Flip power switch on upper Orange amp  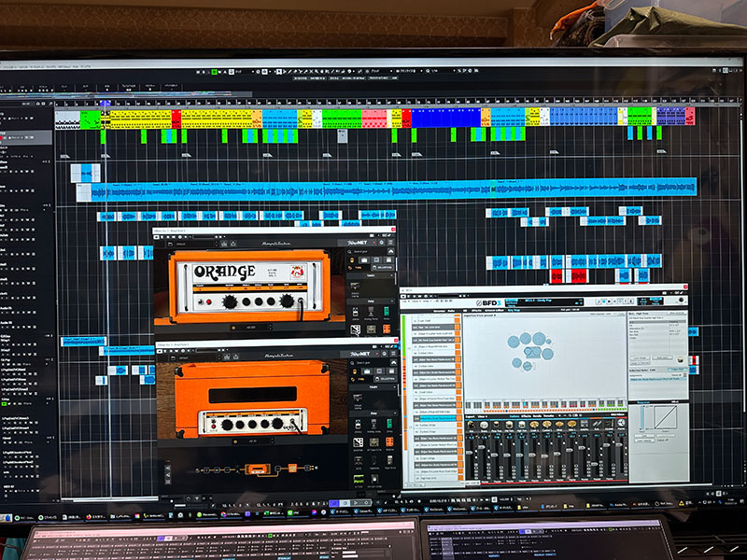pos(201,301)
